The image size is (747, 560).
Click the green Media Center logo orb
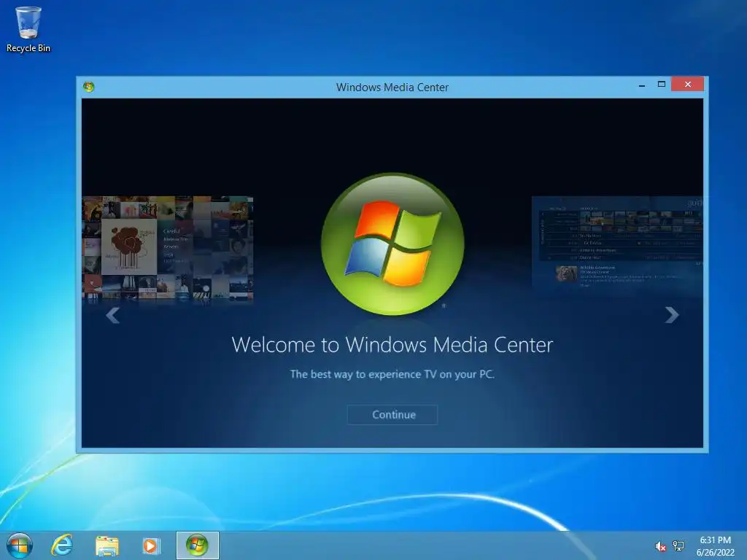392,244
